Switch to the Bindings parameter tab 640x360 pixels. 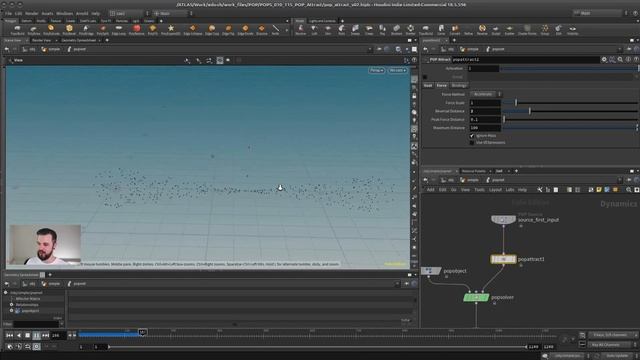pyautogui.click(x=458, y=86)
